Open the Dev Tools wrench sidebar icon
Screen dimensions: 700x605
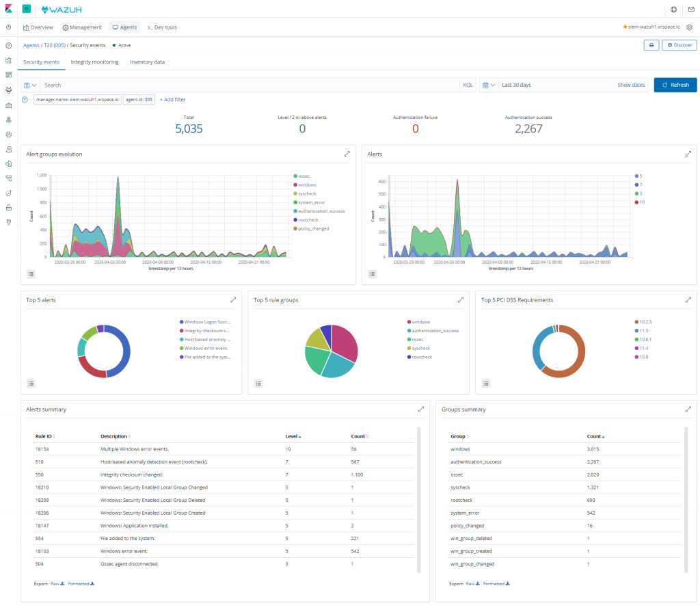pos(8,222)
